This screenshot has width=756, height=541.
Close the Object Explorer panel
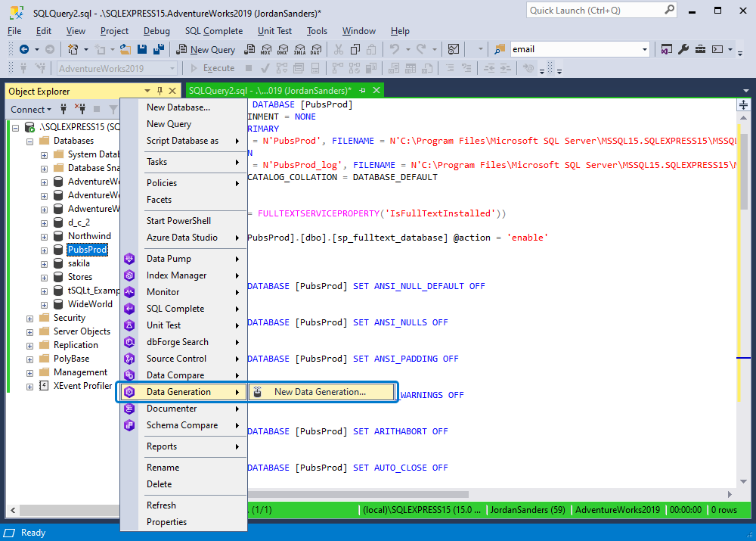point(172,92)
